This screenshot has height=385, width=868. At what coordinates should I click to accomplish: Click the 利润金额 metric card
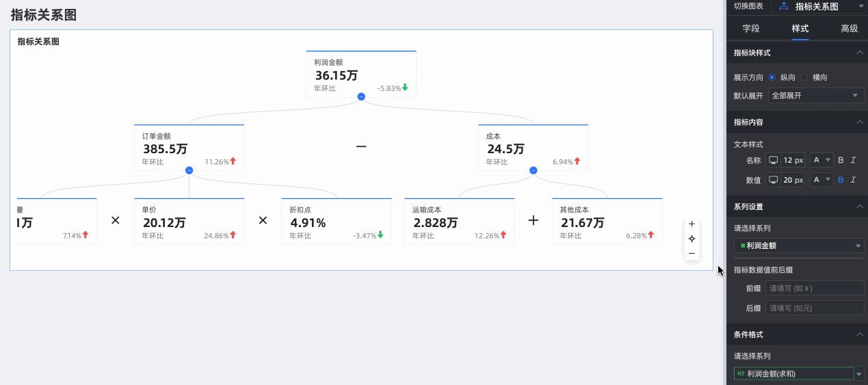361,74
